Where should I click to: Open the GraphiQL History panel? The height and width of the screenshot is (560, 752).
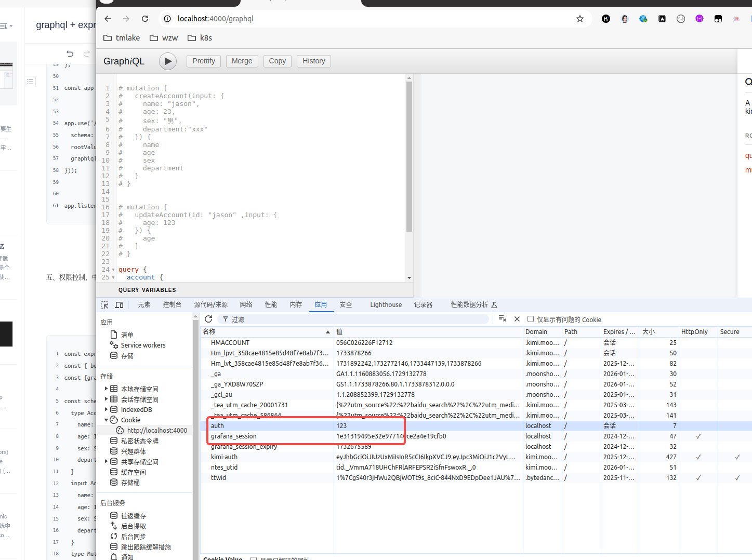pos(314,61)
